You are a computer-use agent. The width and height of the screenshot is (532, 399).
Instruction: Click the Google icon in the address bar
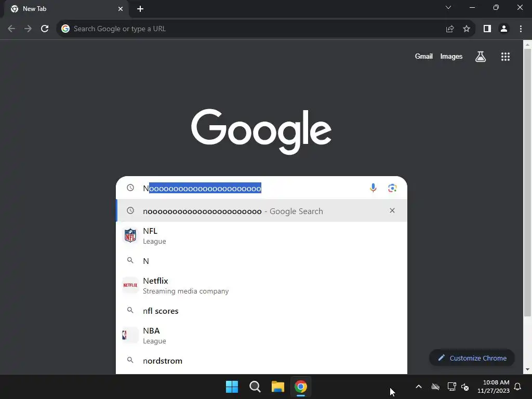65,29
